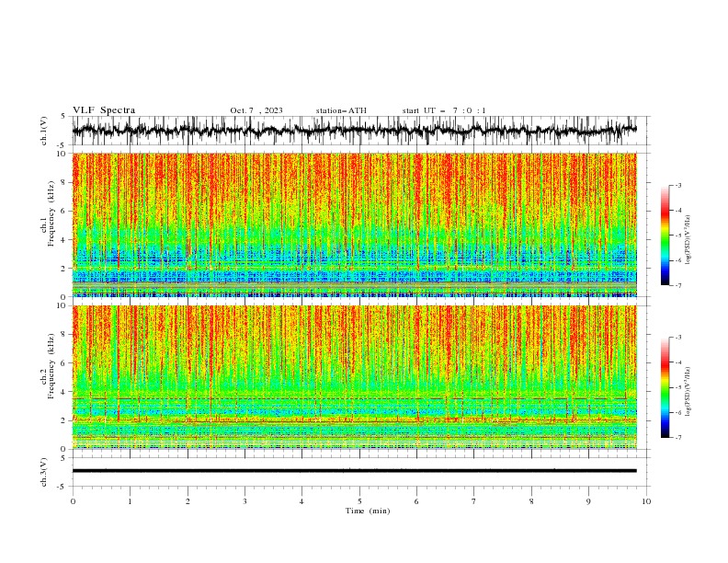Click the ch.1 frequency spectrogram panel

355,224
